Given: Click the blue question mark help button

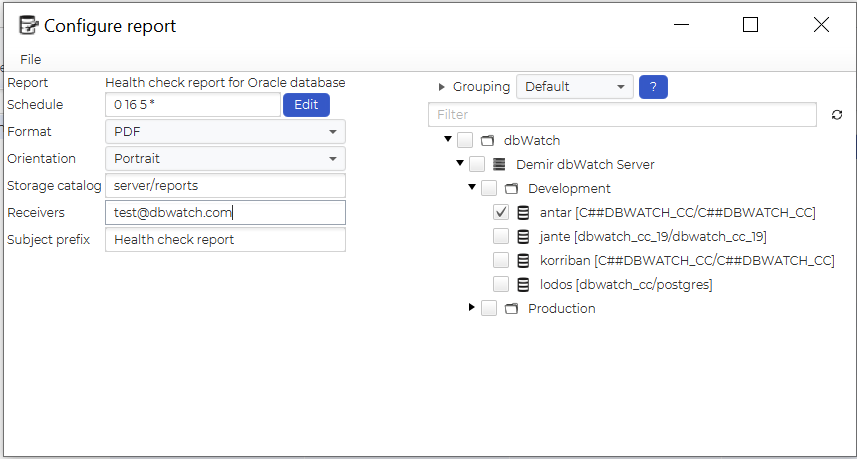Looking at the screenshot, I should tap(653, 87).
